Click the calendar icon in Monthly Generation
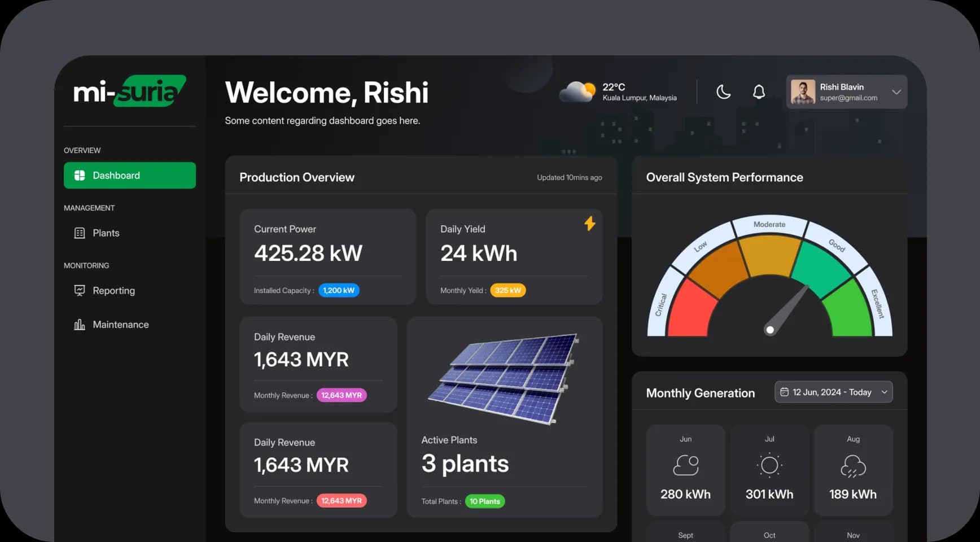The height and width of the screenshot is (542, 980). (785, 391)
